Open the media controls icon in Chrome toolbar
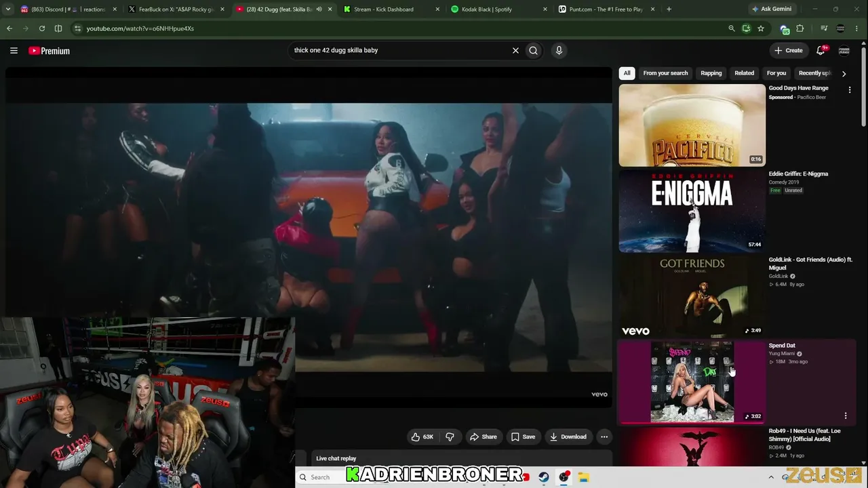The height and width of the screenshot is (488, 868). tap(824, 28)
